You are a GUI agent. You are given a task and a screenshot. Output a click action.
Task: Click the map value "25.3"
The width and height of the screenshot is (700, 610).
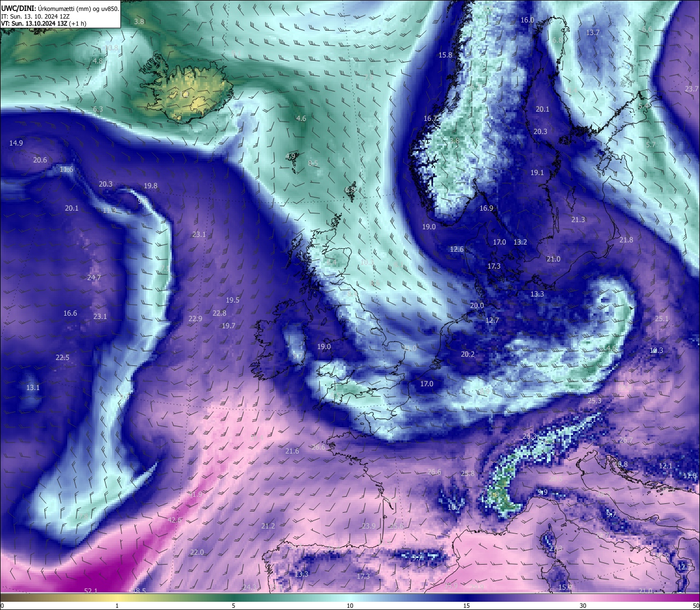pos(594,400)
